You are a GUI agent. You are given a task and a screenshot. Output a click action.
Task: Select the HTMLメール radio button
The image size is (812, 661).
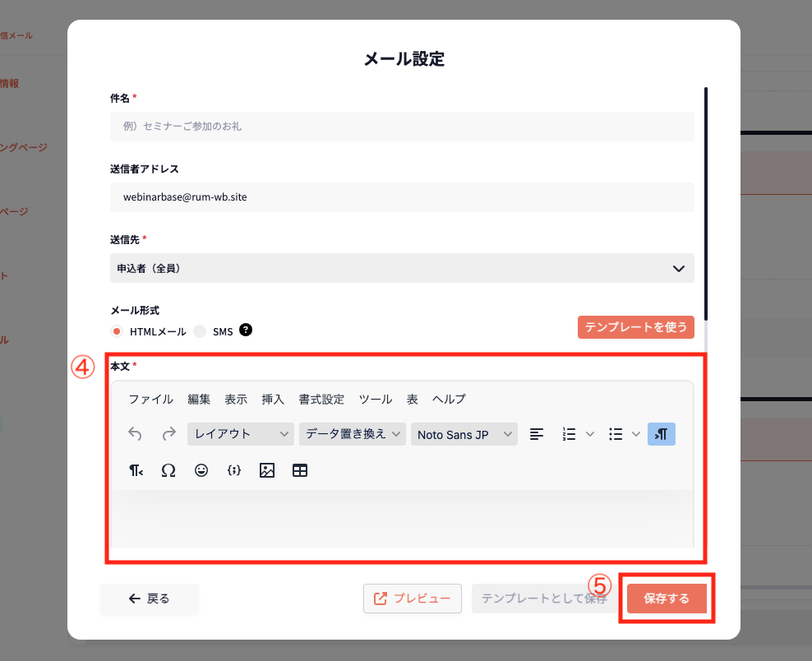click(x=117, y=331)
